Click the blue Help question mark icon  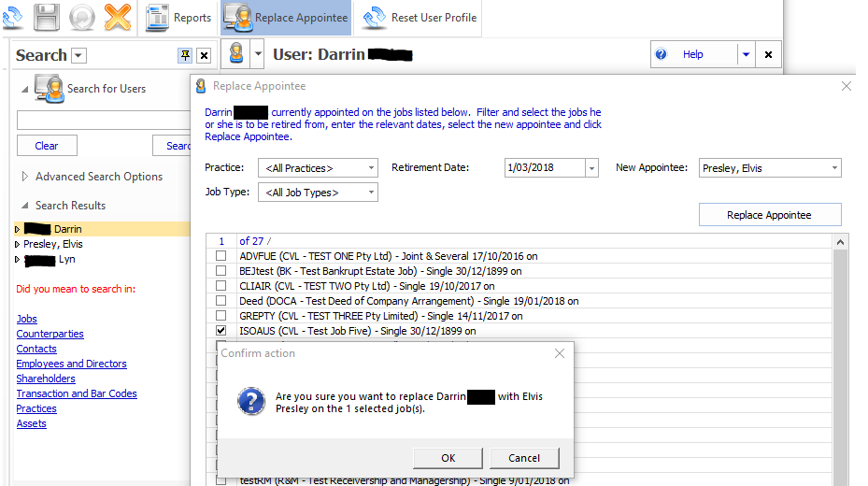662,54
